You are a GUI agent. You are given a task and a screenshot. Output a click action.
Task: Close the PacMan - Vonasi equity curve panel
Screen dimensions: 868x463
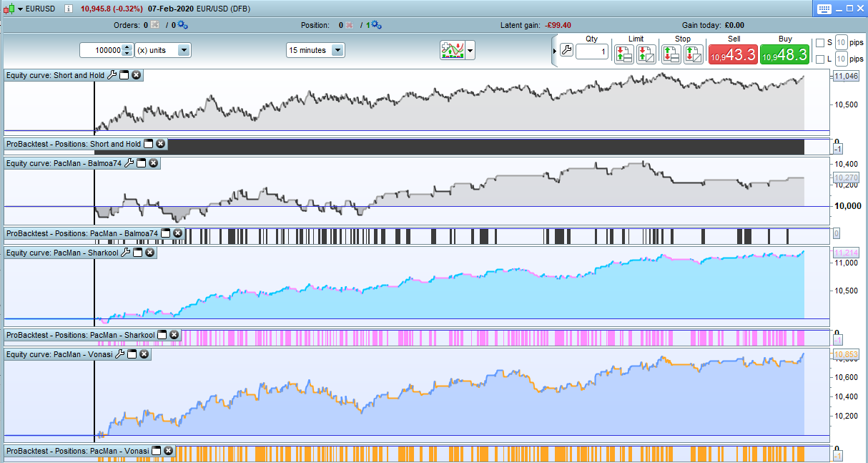(144, 354)
